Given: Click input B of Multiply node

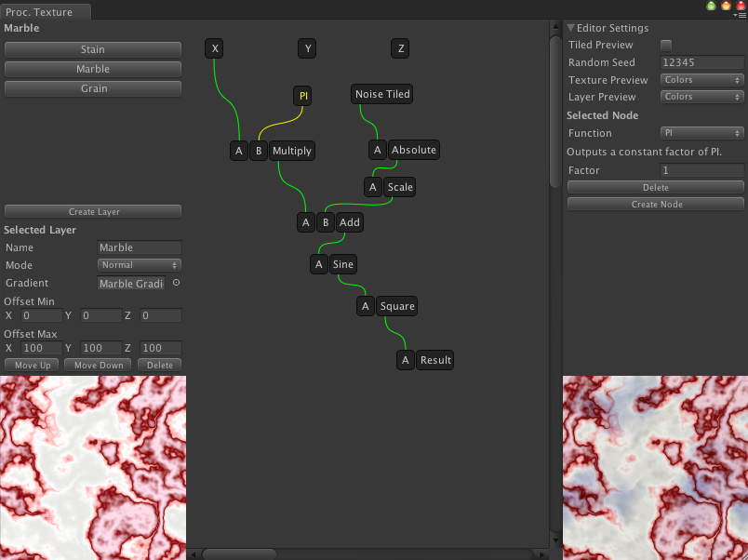Looking at the screenshot, I should (x=259, y=151).
